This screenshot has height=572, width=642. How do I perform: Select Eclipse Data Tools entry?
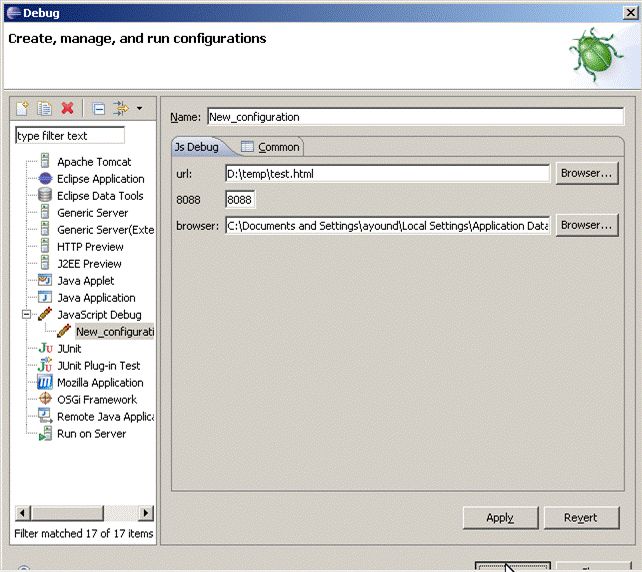[x=100, y=196]
